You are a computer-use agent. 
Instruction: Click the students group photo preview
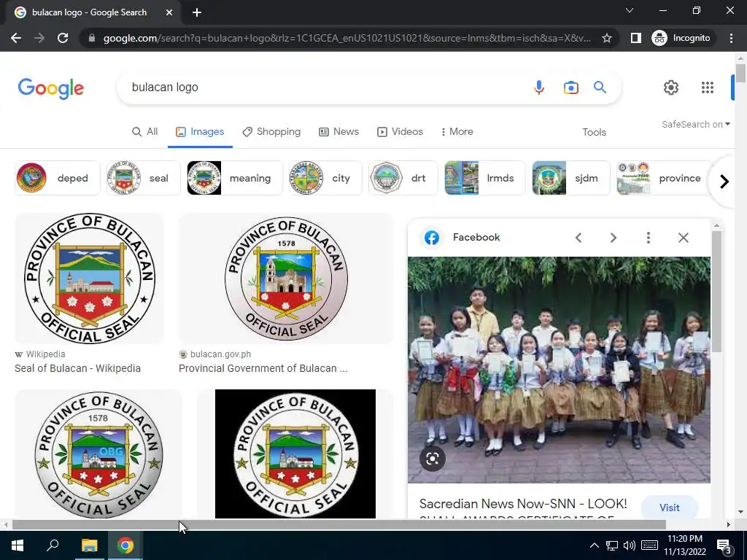pos(559,370)
